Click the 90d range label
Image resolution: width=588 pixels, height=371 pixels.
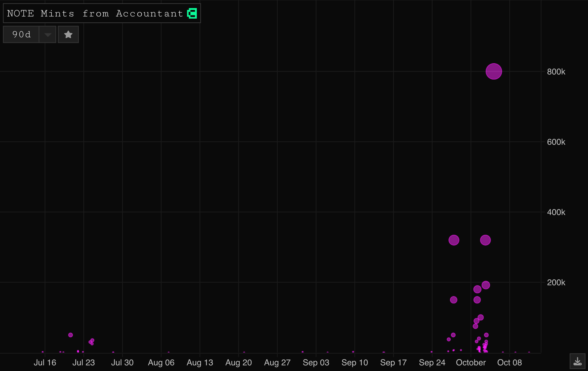21,34
